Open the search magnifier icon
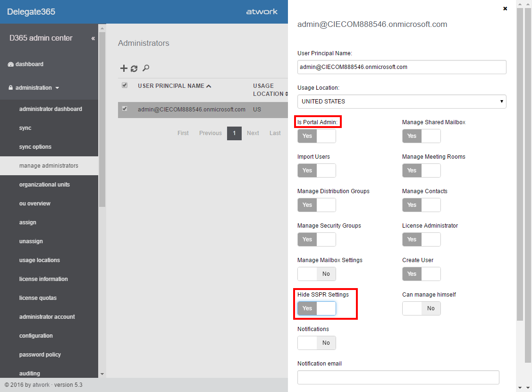Viewport: 532px width, 392px height. coord(146,68)
